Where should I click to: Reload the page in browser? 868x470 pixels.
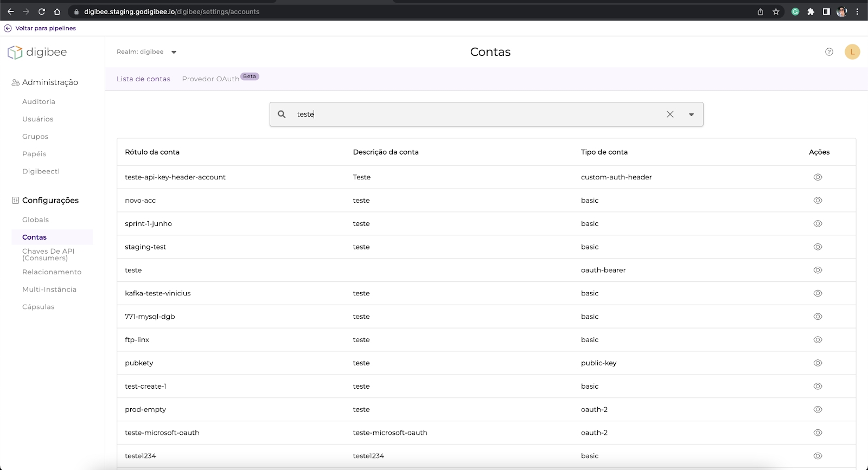point(42,11)
